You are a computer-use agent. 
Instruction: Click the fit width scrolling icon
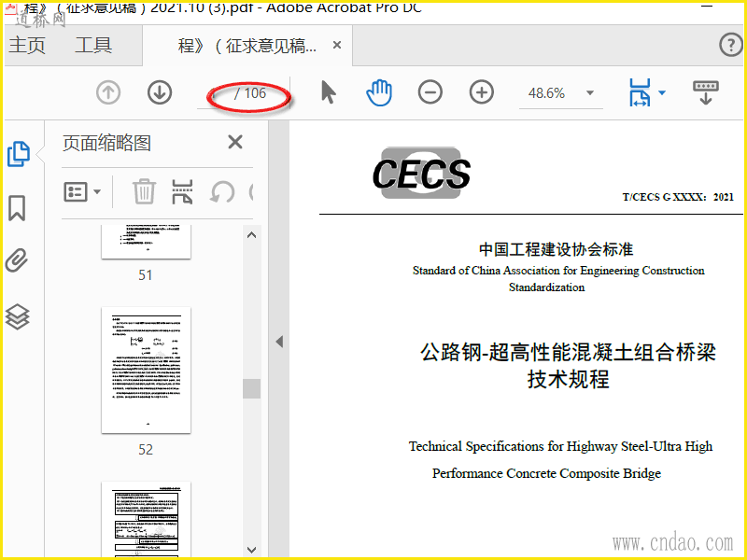(x=640, y=92)
